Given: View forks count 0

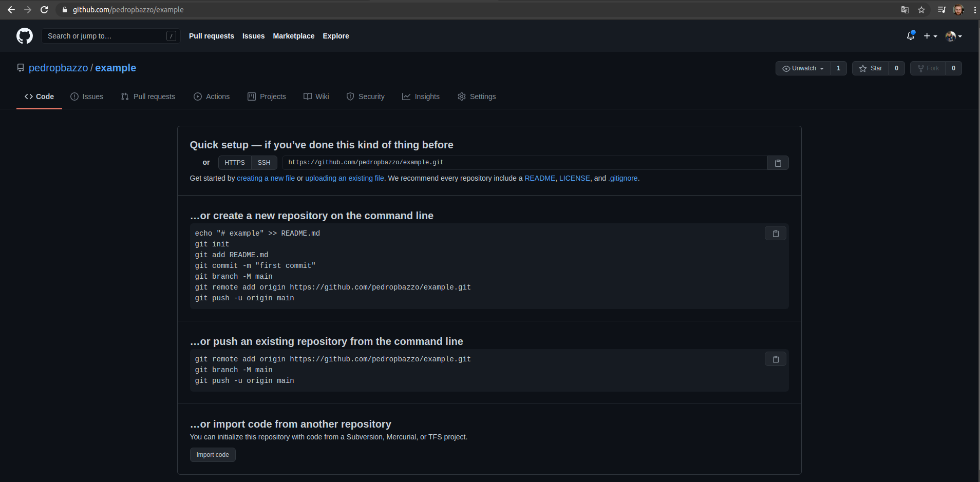Looking at the screenshot, I should 953,68.
